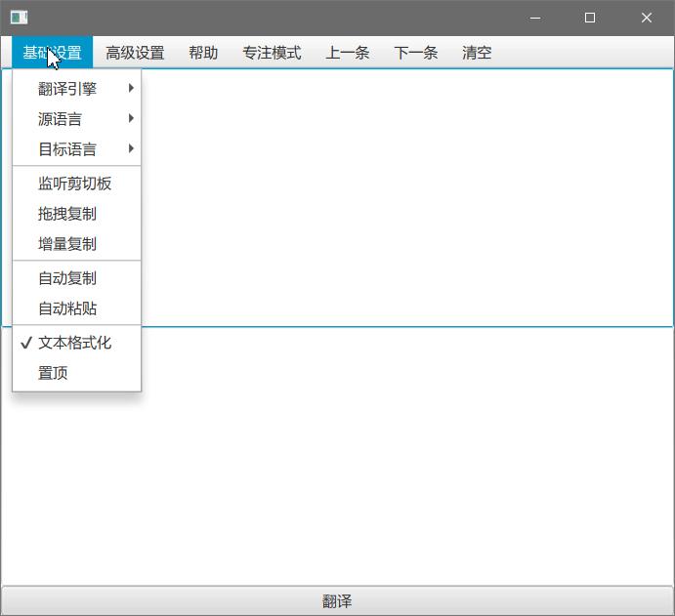Toggle 监听剪切板 option
This screenshot has height=616, width=675.
point(76,184)
